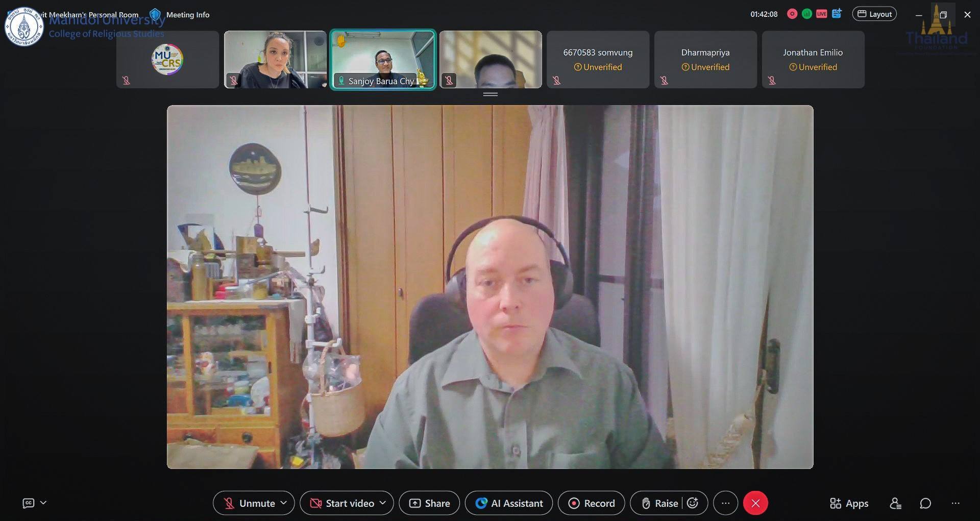Turn on camera with Start video

pyautogui.click(x=343, y=503)
